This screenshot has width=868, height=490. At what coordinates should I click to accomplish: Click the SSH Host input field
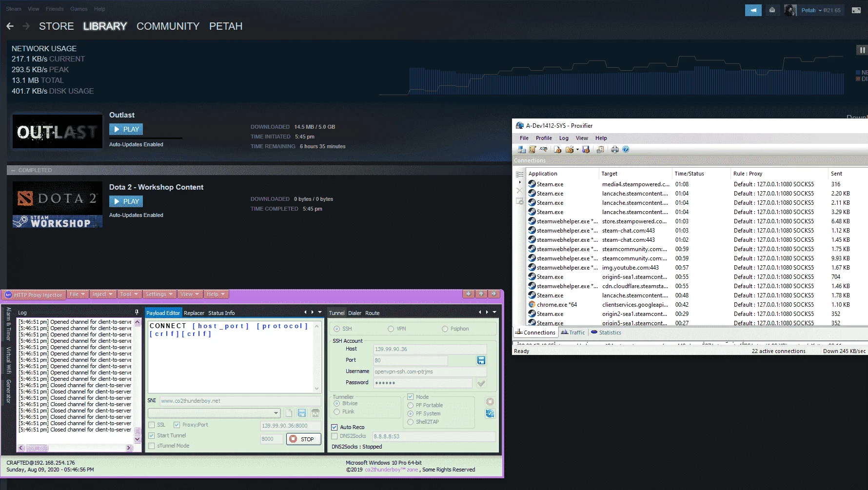point(430,349)
